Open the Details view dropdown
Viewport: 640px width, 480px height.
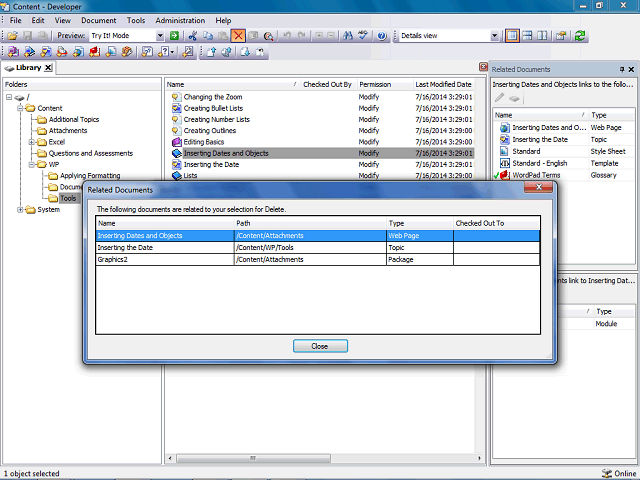(x=494, y=36)
